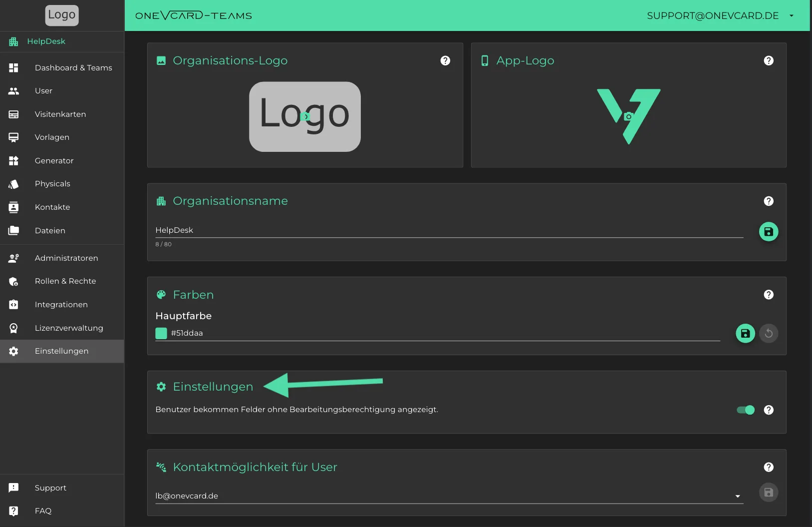
Task: Click the Dateien folder icon
Action: coord(13,230)
